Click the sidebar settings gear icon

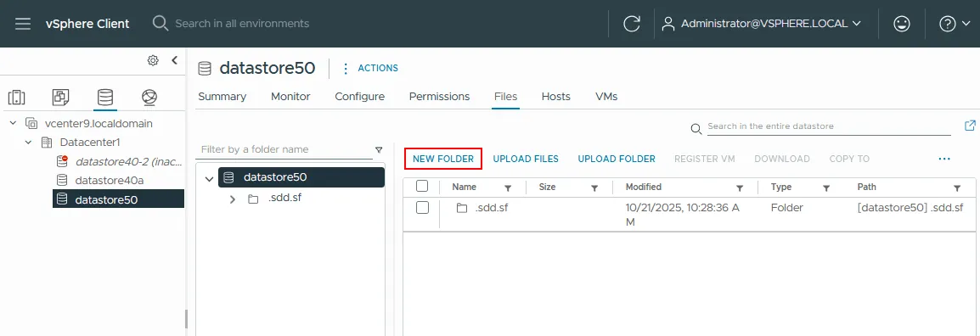pyautogui.click(x=153, y=60)
